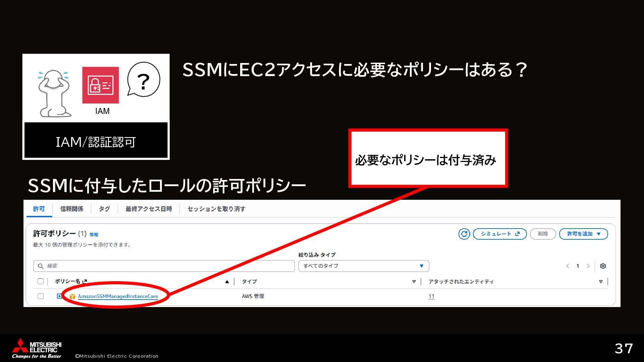Click the AWS 管理 type cell
This screenshot has width=644, height=362.
tap(253, 296)
